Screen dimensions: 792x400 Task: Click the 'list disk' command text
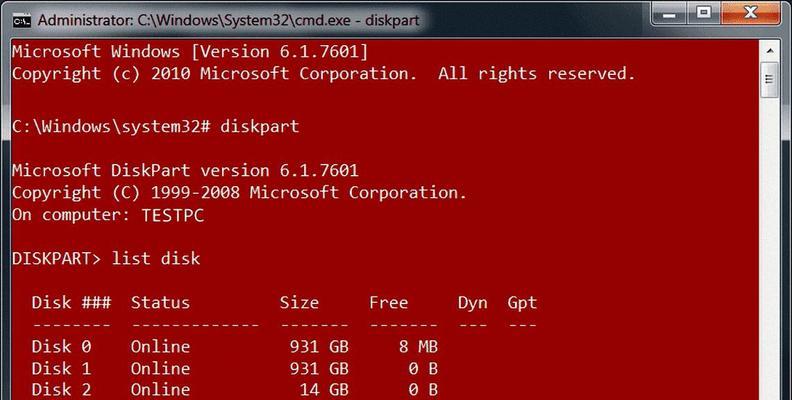point(156,259)
